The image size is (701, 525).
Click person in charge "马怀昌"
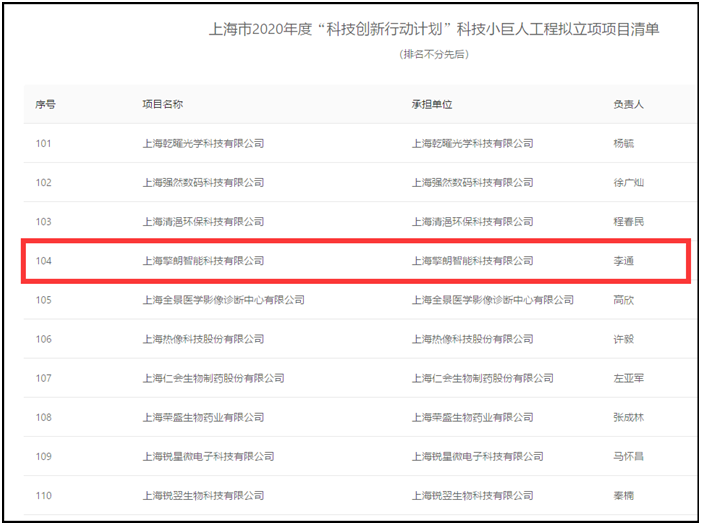[629, 457]
